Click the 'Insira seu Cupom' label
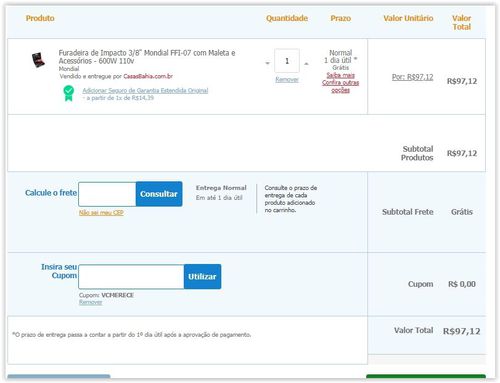The image size is (500, 383). pyautogui.click(x=59, y=271)
